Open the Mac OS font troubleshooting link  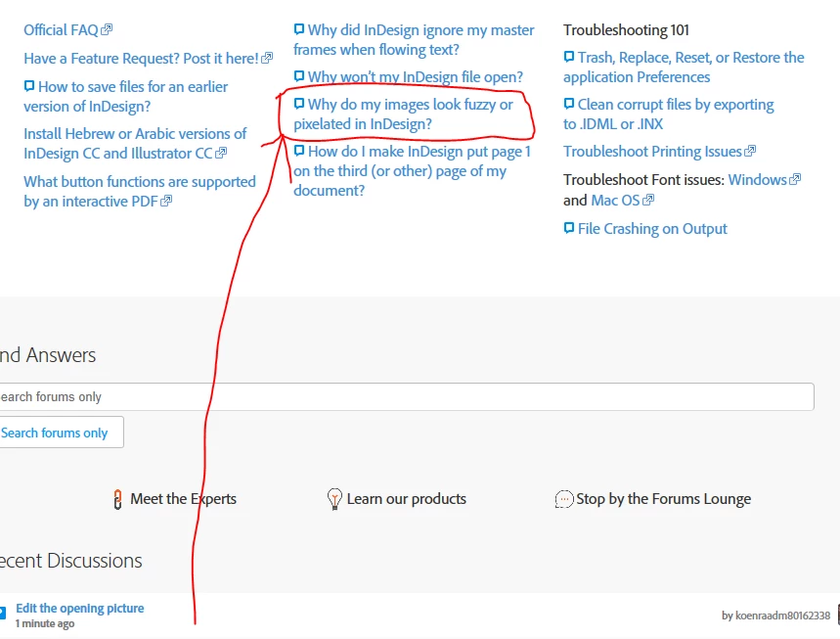(615, 201)
